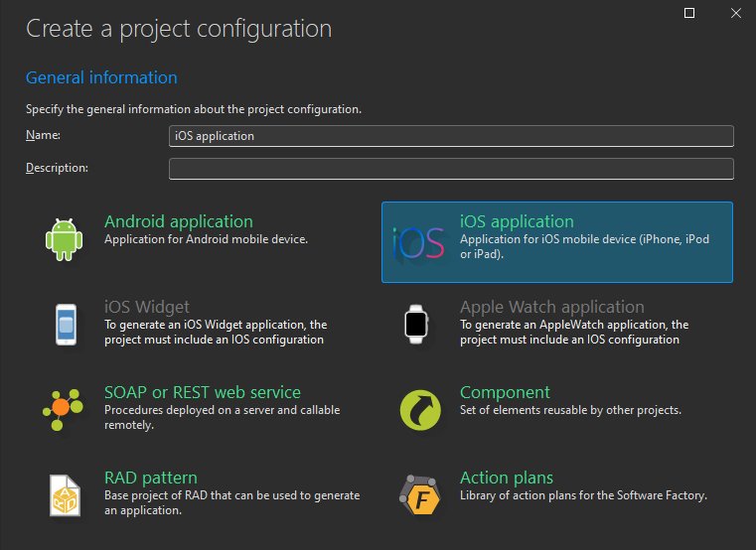Image resolution: width=756 pixels, height=550 pixels.
Task: Select the iOS application title
Action: [517, 221]
